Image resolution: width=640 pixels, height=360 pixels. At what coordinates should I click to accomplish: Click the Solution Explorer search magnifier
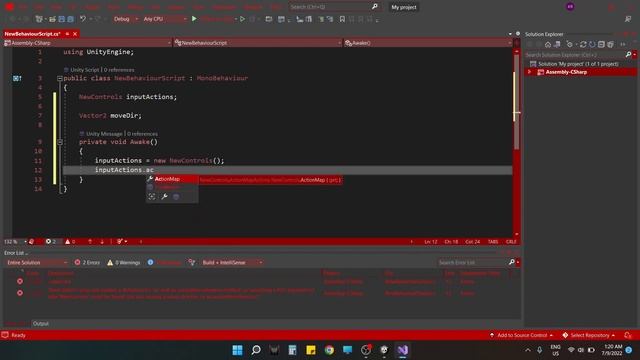point(628,54)
